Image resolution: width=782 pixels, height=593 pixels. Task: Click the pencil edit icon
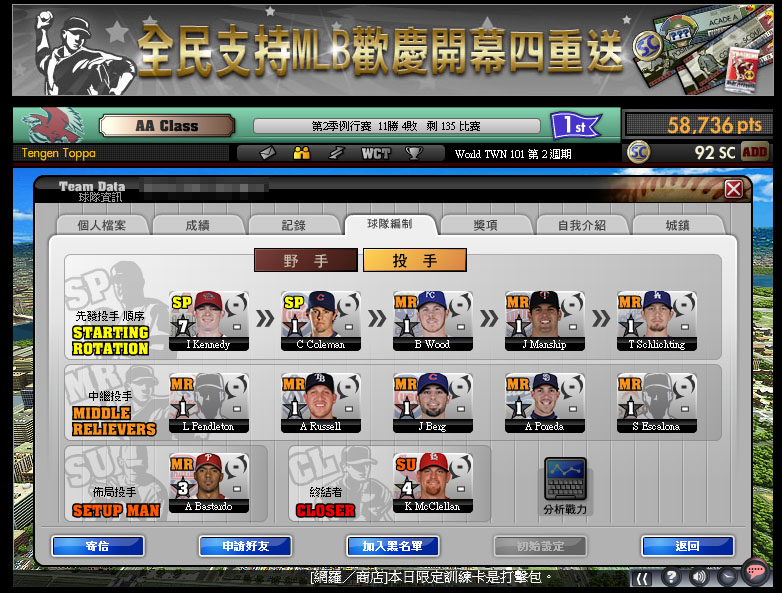point(337,153)
